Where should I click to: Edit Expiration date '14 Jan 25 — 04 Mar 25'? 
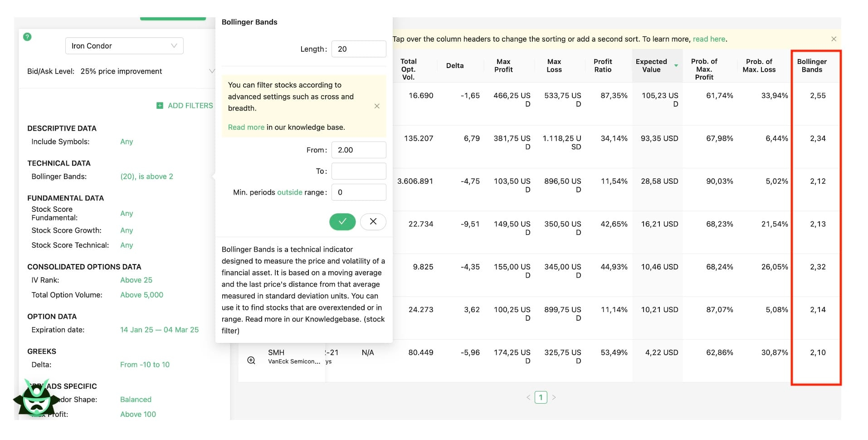pos(159,330)
